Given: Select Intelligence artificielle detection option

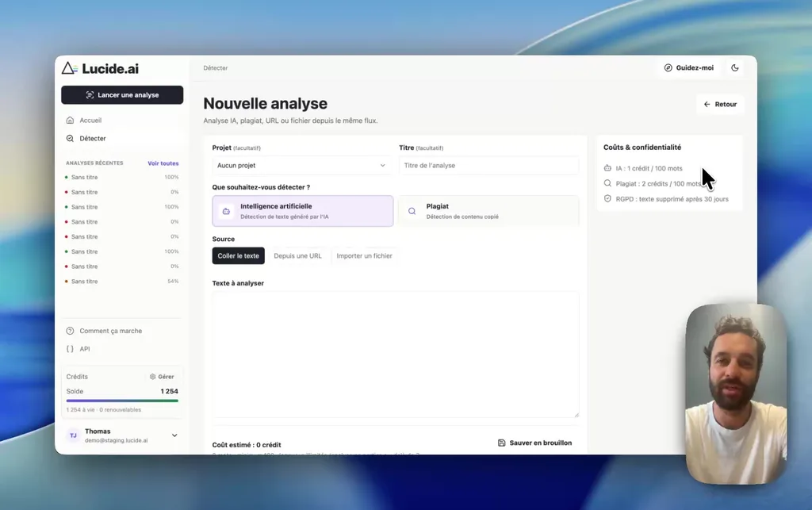Looking at the screenshot, I should (x=302, y=211).
